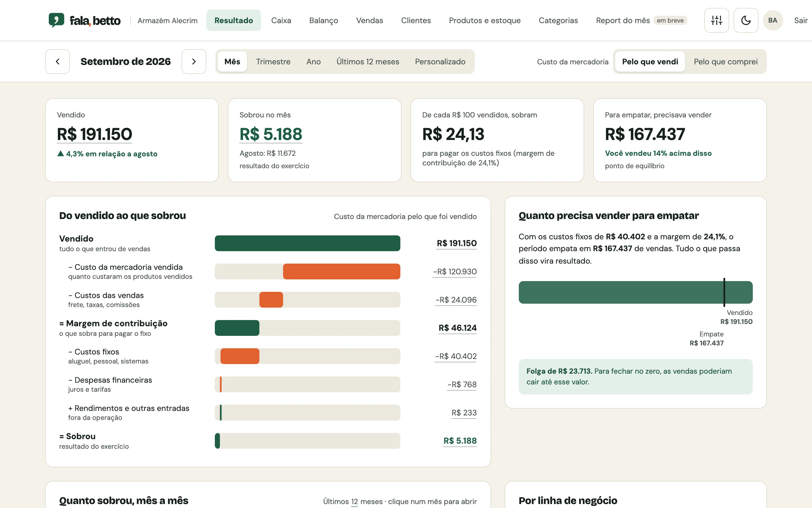Viewport: 812px width, 508px height.
Task: Click the Quanto sobrou, mês a mês heading
Action: coord(124,501)
